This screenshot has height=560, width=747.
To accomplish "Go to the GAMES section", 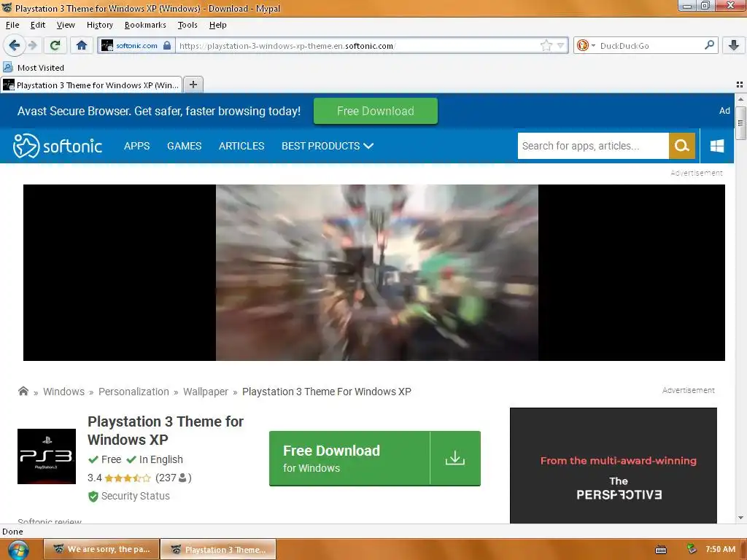I will tap(184, 146).
